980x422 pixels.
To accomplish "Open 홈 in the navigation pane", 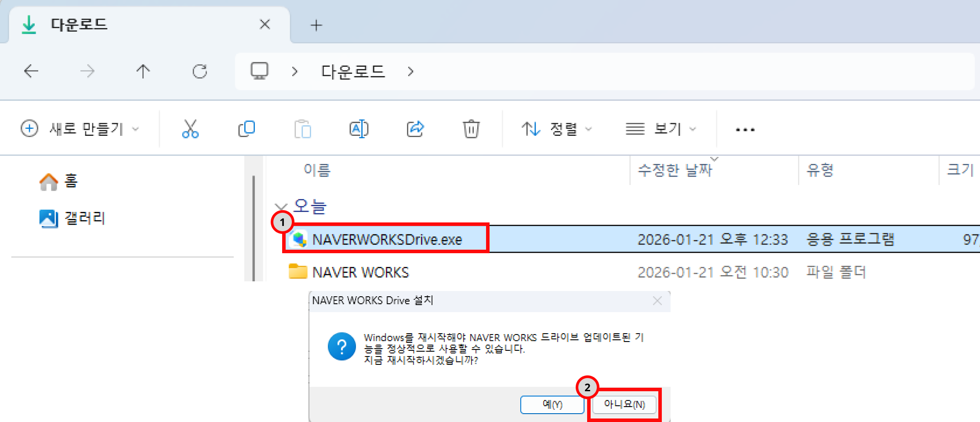I will [58, 181].
